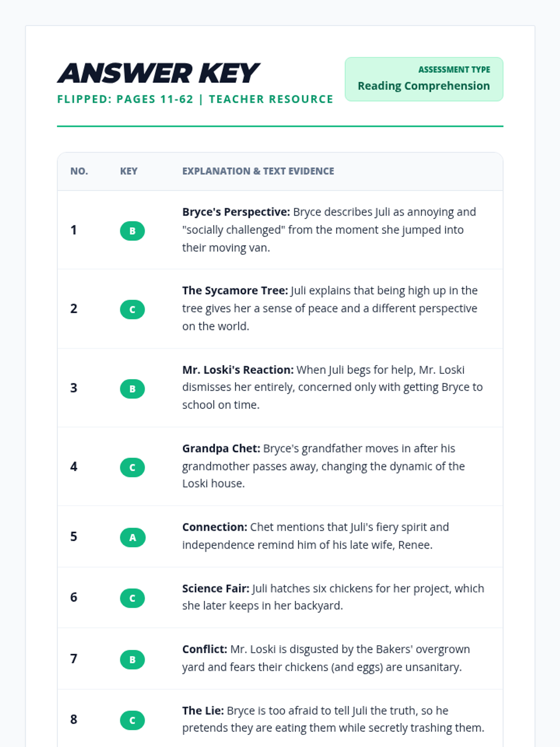Click the C answer badge for question 4
This screenshot has height=747, width=560.
(132, 467)
